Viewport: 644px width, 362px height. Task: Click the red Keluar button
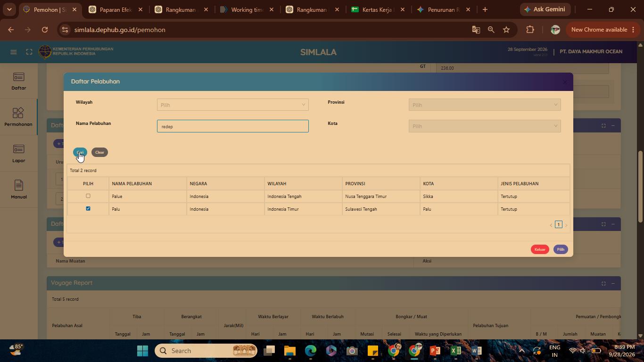click(x=540, y=249)
